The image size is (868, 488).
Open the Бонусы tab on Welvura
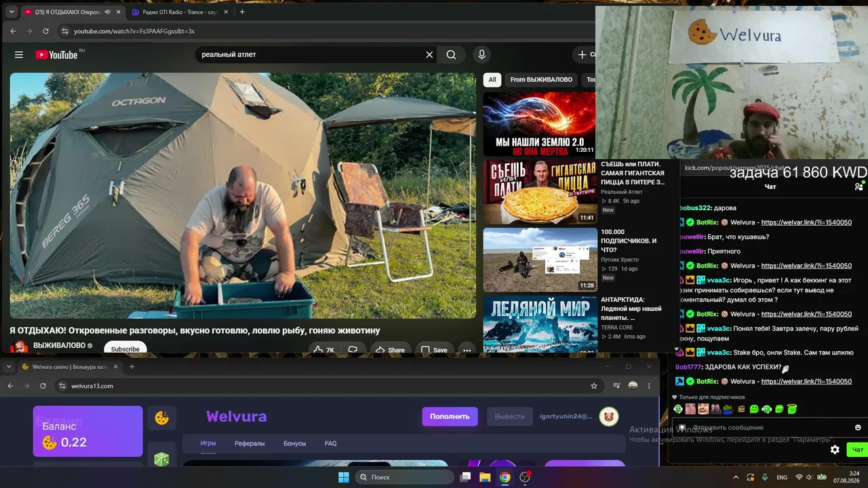tap(294, 443)
